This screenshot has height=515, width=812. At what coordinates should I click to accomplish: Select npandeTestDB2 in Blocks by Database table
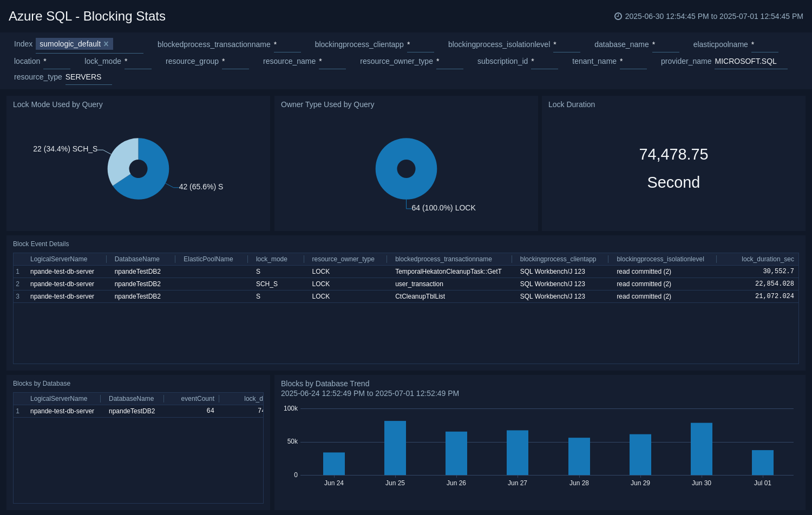tap(132, 411)
